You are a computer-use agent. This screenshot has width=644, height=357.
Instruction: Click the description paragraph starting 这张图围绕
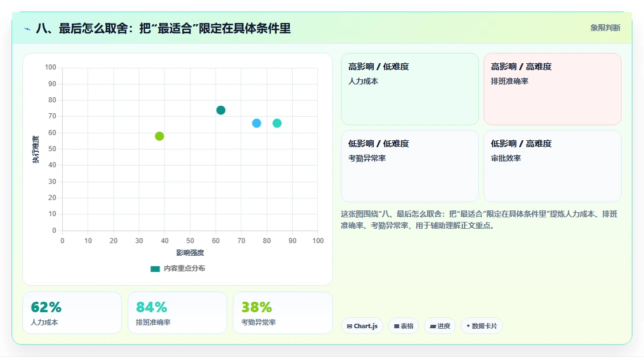click(x=480, y=220)
